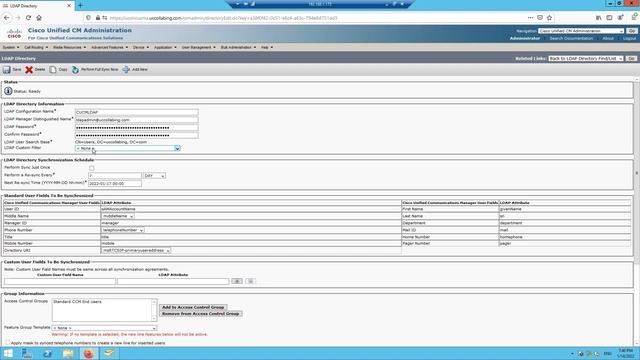Open the Related Links dropdown
This screenshot has height=360, width=640.
click(x=586, y=59)
